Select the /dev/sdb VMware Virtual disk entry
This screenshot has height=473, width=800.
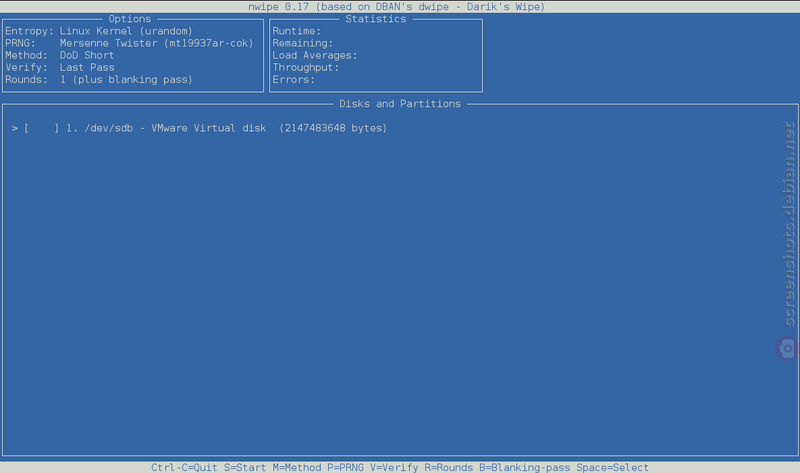(x=199, y=128)
